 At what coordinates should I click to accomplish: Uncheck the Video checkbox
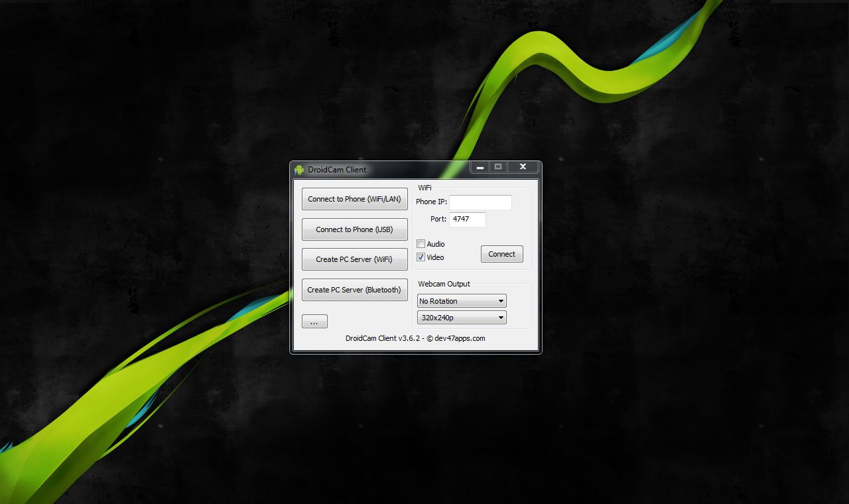coord(421,257)
